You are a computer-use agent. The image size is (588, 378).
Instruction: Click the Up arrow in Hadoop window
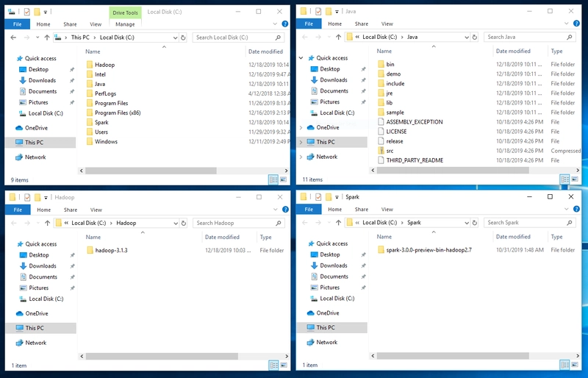coord(48,223)
